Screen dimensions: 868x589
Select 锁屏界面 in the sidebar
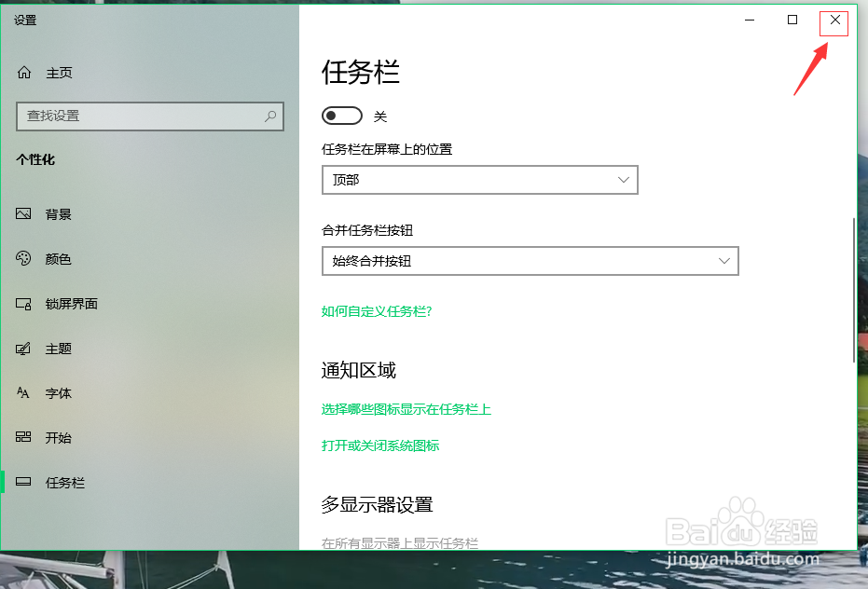[72, 304]
